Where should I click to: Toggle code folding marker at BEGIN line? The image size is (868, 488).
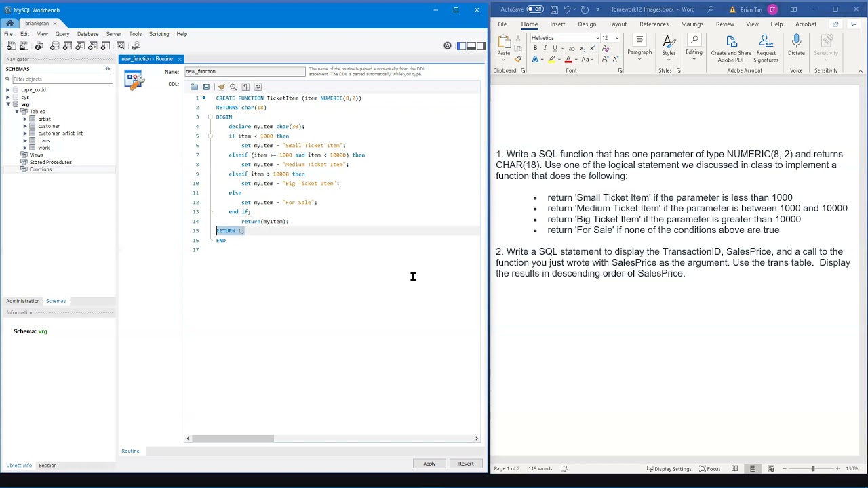click(210, 117)
